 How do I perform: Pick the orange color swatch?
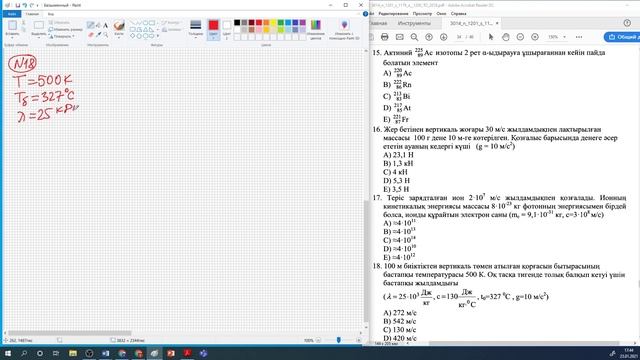click(266, 22)
